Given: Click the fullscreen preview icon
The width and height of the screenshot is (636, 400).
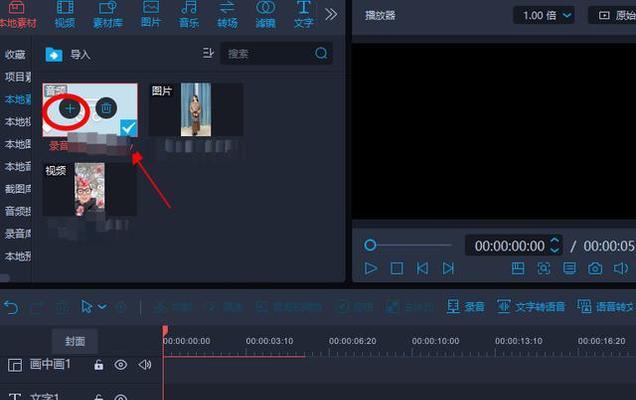Looking at the screenshot, I should [544, 269].
